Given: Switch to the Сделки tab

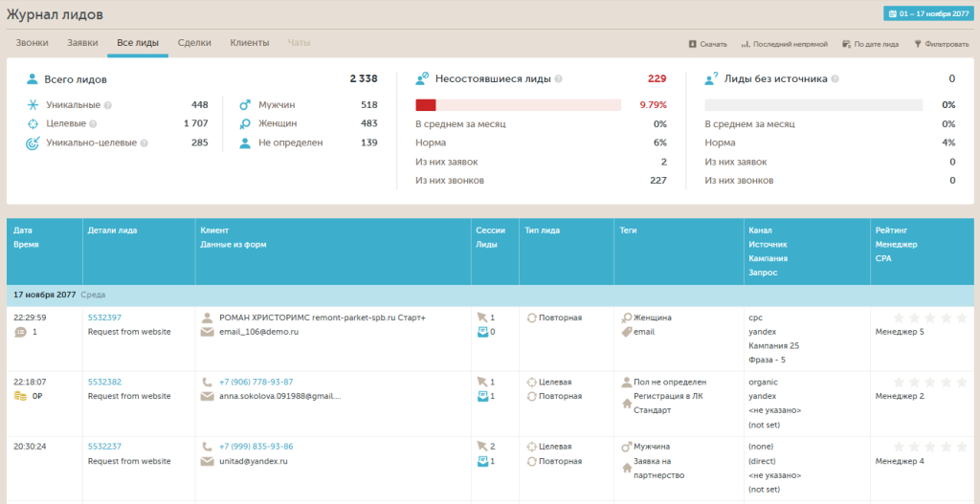Looking at the screenshot, I should click(x=194, y=43).
